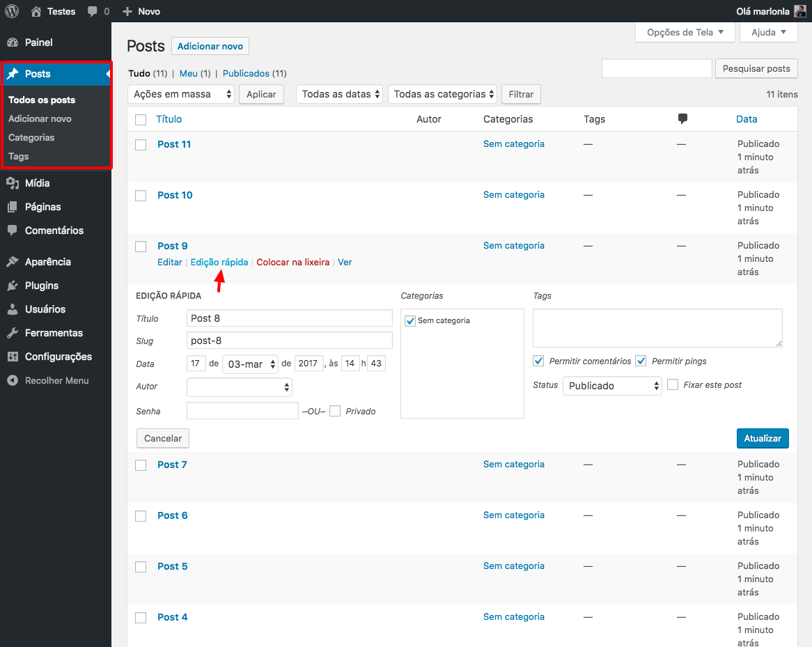
Task: Toggle the select-all posts checkbox
Action: point(141,120)
